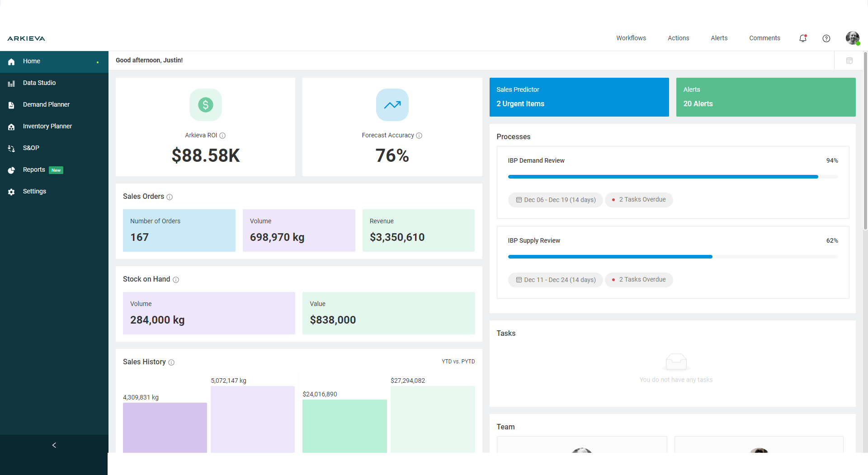The width and height of the screenshot is (868, 475).
Task: Switch to the Actions tab
Action: click(678, 38)
